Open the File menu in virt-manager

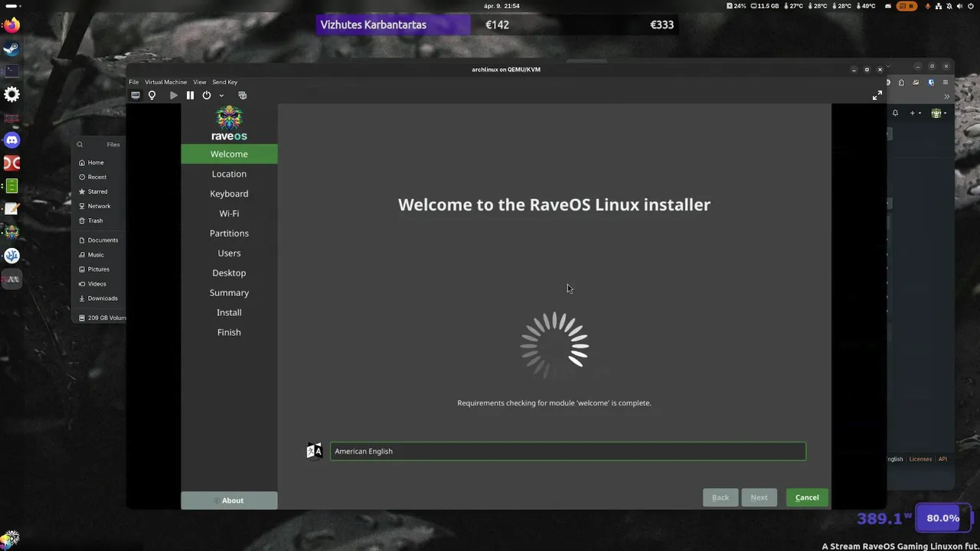(134, 82)
